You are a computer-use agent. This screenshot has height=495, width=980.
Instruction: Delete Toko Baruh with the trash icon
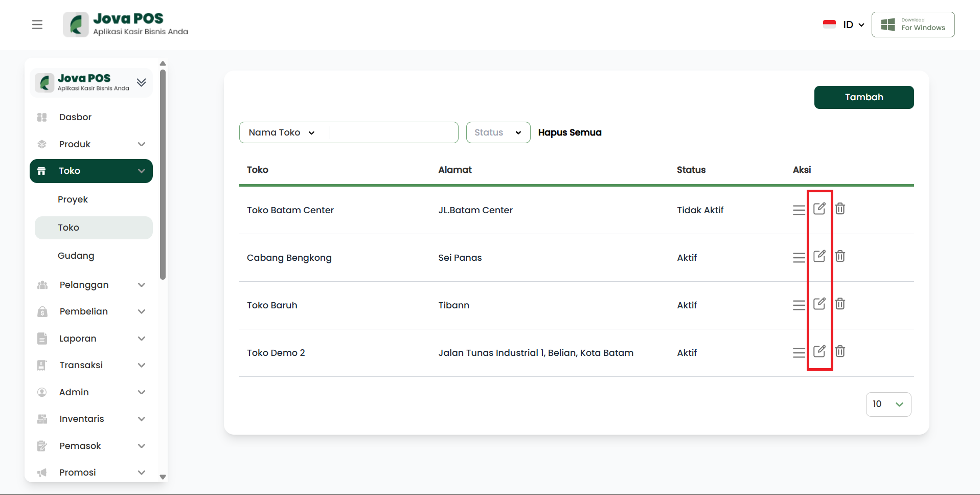click(840, 304)
